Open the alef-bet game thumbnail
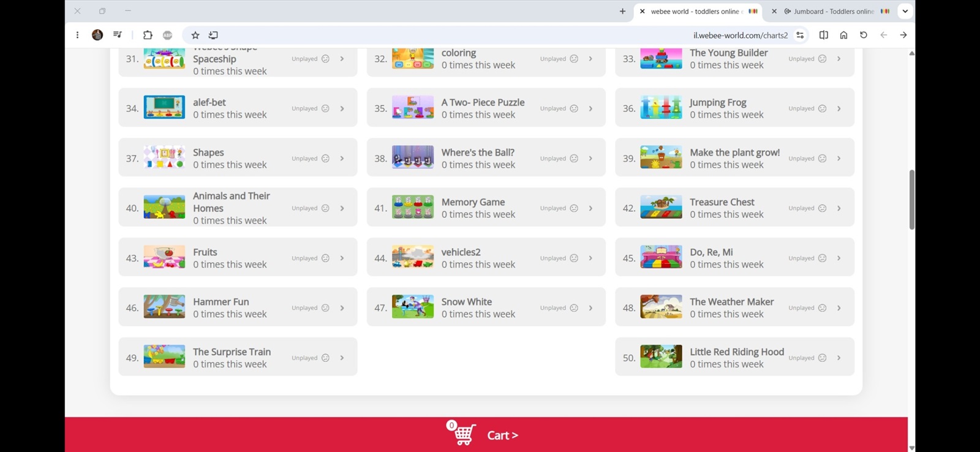This screenshot has height=452, width=980. point(164,107)
